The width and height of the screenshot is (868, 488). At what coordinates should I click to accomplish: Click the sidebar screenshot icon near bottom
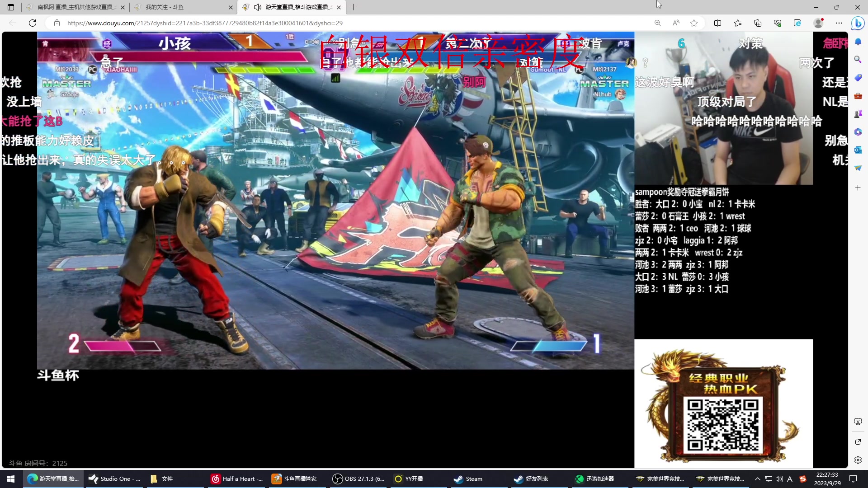(858, 422)
